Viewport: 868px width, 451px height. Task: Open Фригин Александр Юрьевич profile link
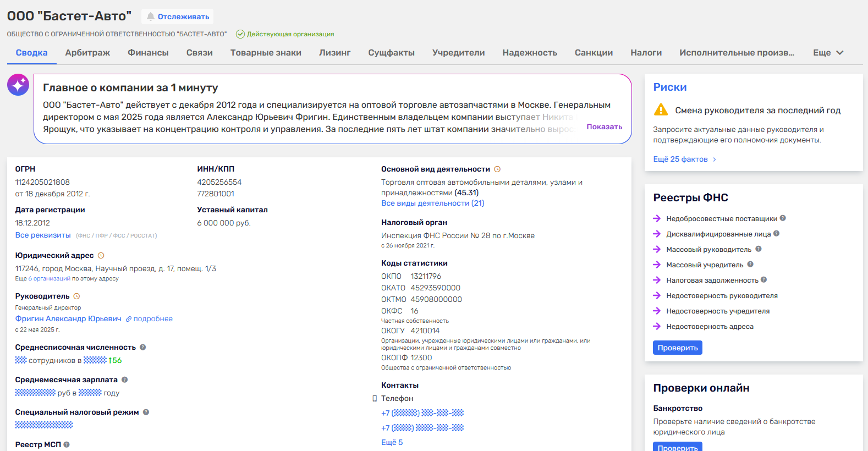click(68, 319)
